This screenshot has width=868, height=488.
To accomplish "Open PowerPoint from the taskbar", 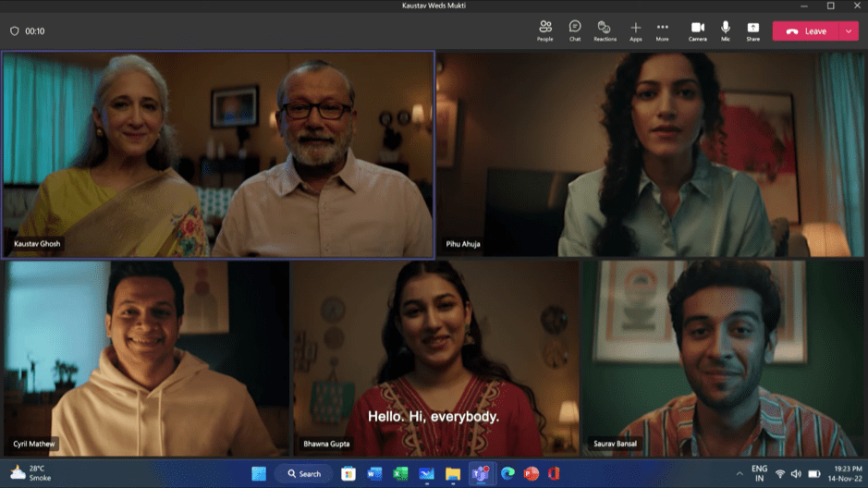I will [x=532, y=473].
